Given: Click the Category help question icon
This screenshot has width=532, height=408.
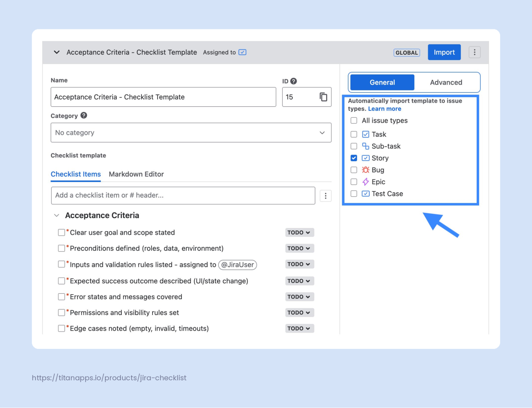Looking at the screenshot, I should (84, 115).
